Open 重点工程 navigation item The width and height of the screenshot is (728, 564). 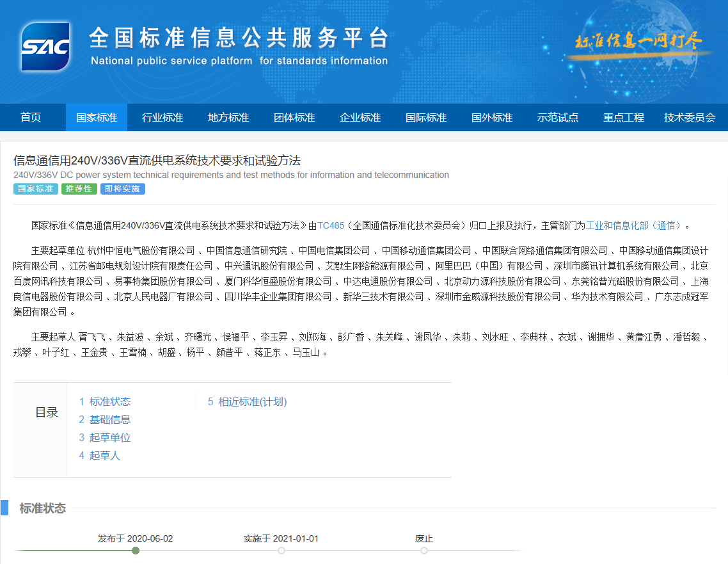[x=624, y=118]
